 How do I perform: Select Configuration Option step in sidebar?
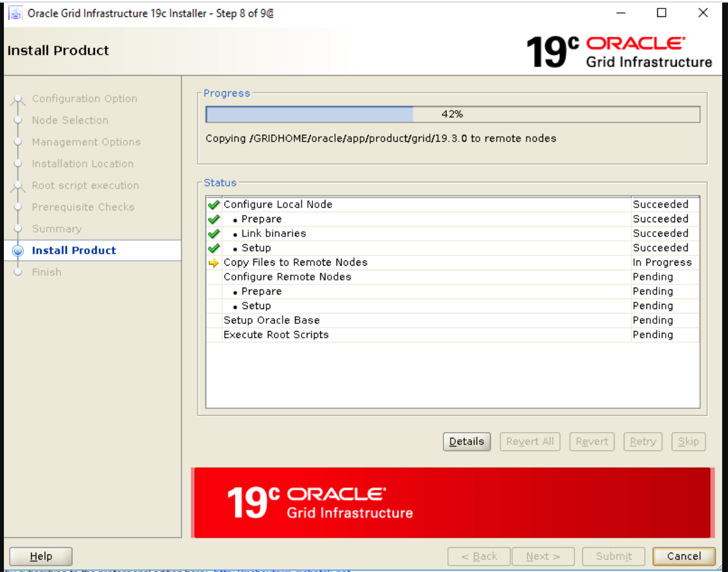84,99
